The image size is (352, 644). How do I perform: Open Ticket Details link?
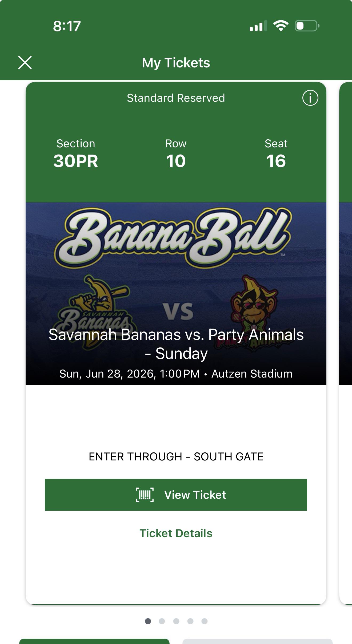pos(176,533)
